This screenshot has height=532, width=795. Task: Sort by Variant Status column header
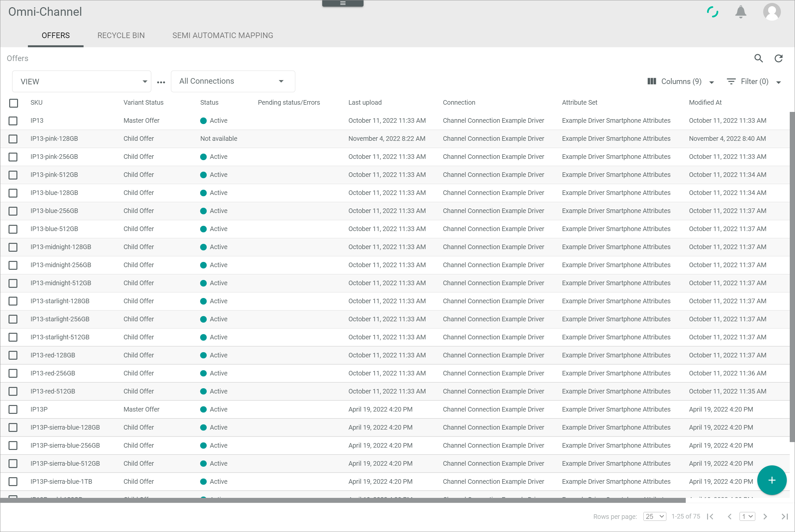(143, 102)
